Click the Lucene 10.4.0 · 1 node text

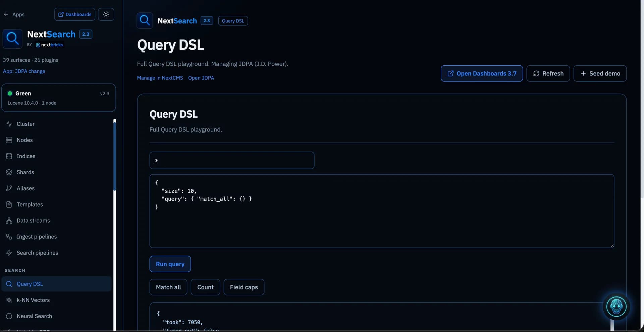coord(32,103)
